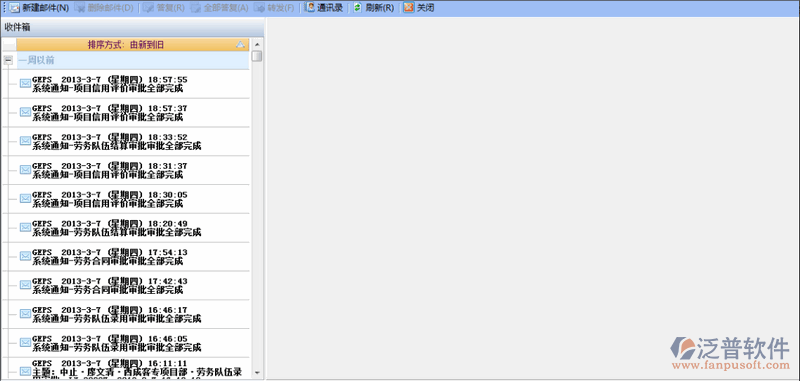
Task: Select the inbox (收件箱) panel header
Action: (133, 27)
